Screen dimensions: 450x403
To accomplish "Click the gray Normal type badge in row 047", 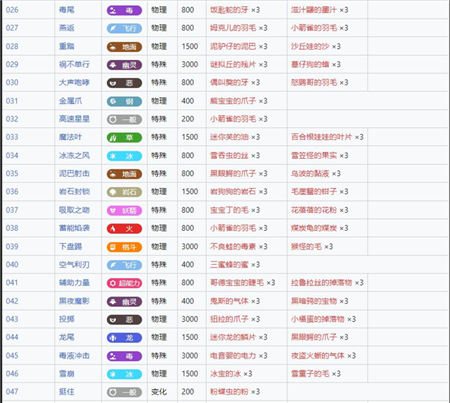I will 124,392.
